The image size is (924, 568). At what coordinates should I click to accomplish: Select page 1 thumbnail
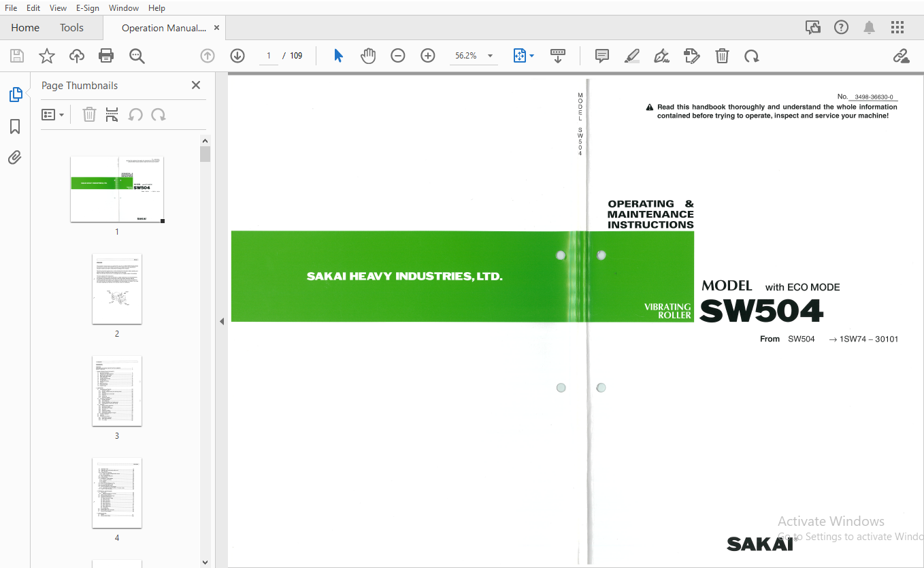117,189
